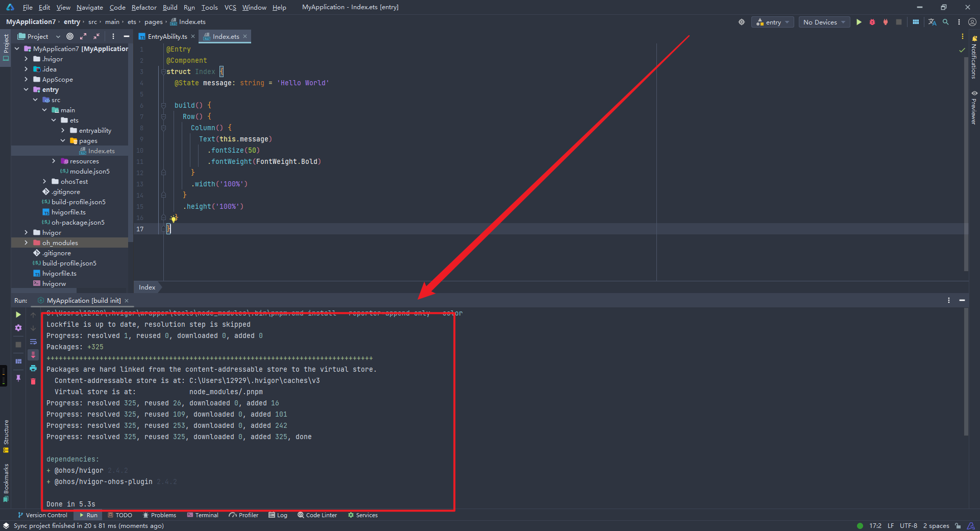Expand the ohosTest folder
980x531 pixels.
coord(44,181)
